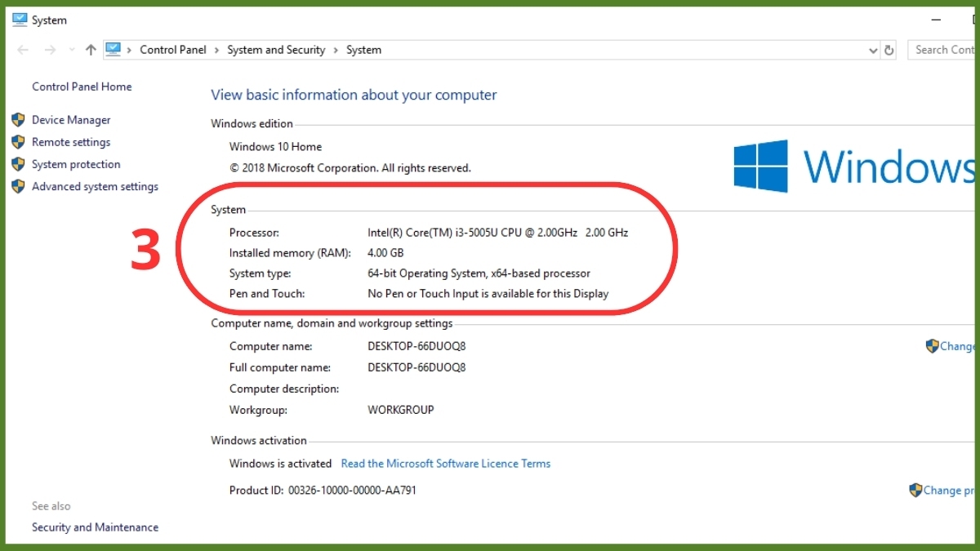Image resolution: width=980 pixels, height=551 pixels.
Task: Minimize the System window
Action: tap(937, 19)
